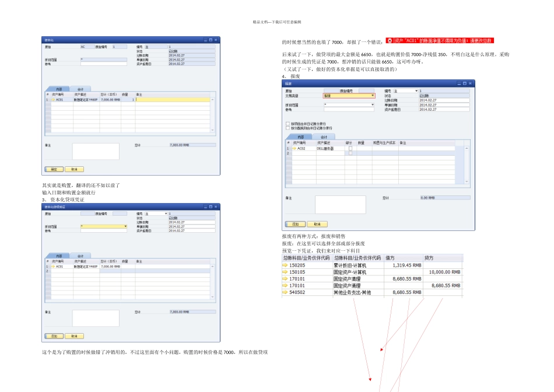Switch to the 会计 tab in 资本化 window
The width and height of the screenshot is (554, 392).
click(80, 89)
